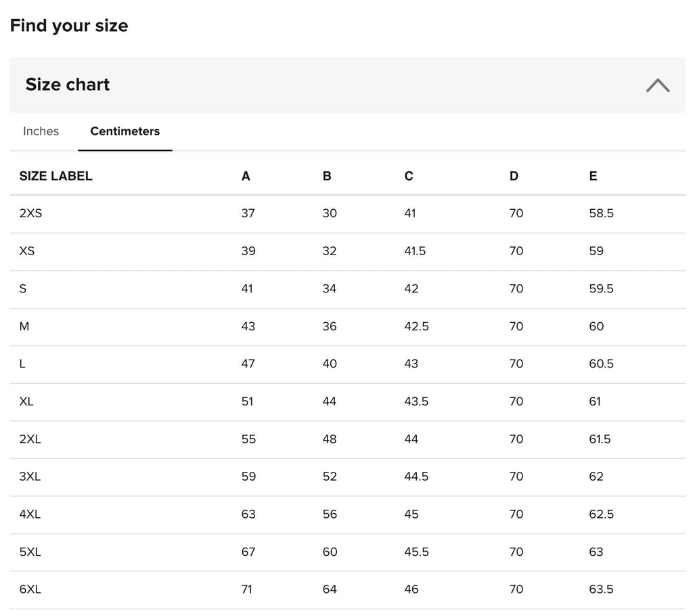
Task: Select the M size row label
Action: 24,326
